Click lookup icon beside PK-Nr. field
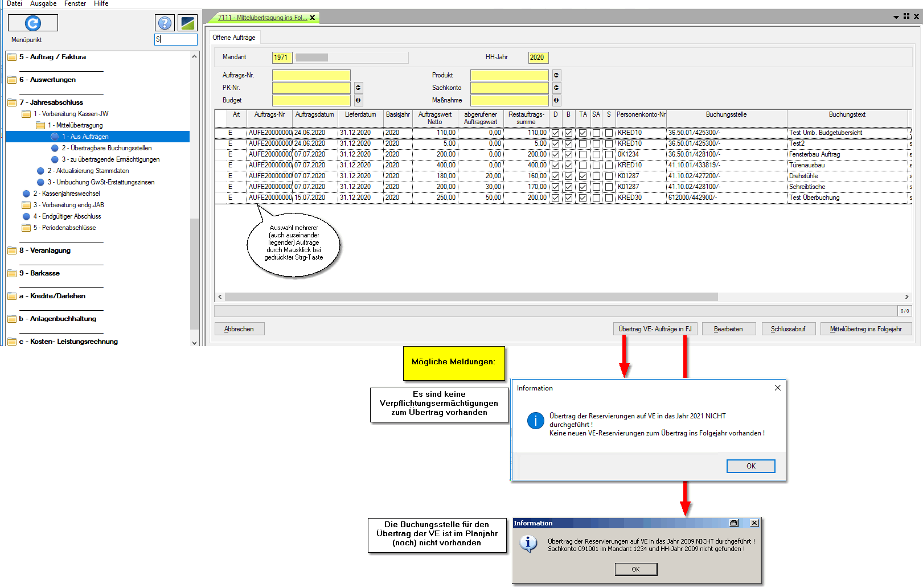Viewport: 923px width, 588px height. click(x=358, y=88)
